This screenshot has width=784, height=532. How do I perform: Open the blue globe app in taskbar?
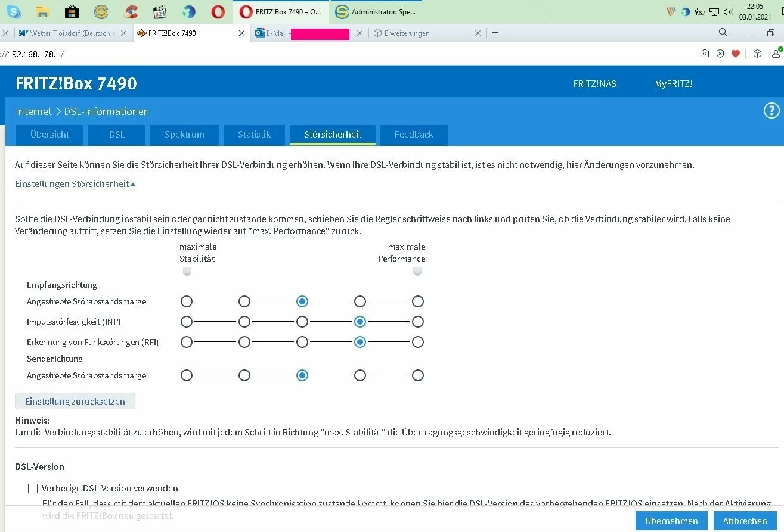pos(189,11)
